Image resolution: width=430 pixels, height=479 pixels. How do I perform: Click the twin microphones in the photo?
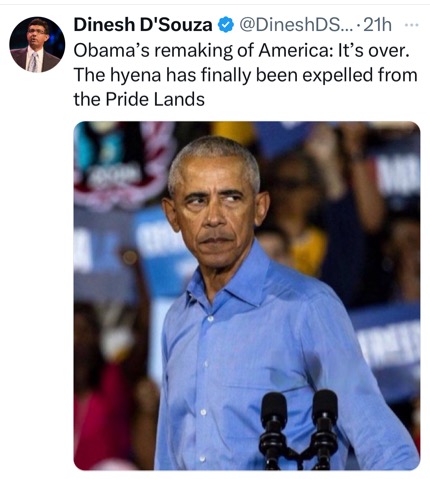tap(299, 430)
